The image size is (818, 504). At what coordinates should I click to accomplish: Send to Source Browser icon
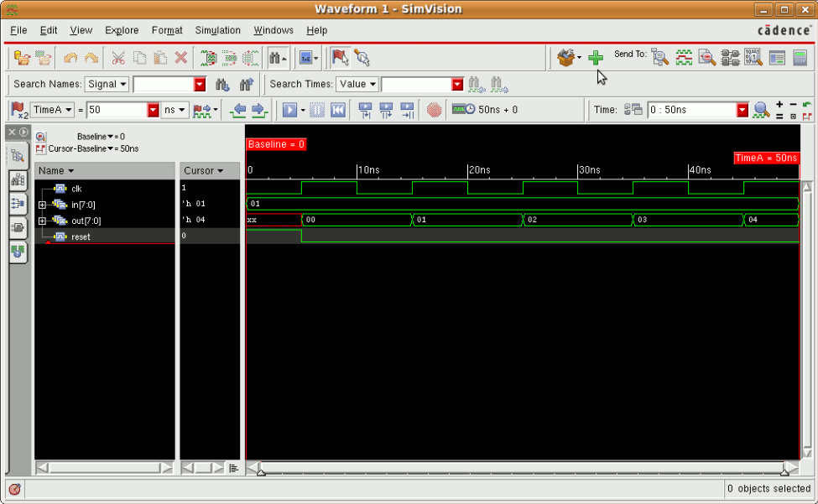click(707, 57)
